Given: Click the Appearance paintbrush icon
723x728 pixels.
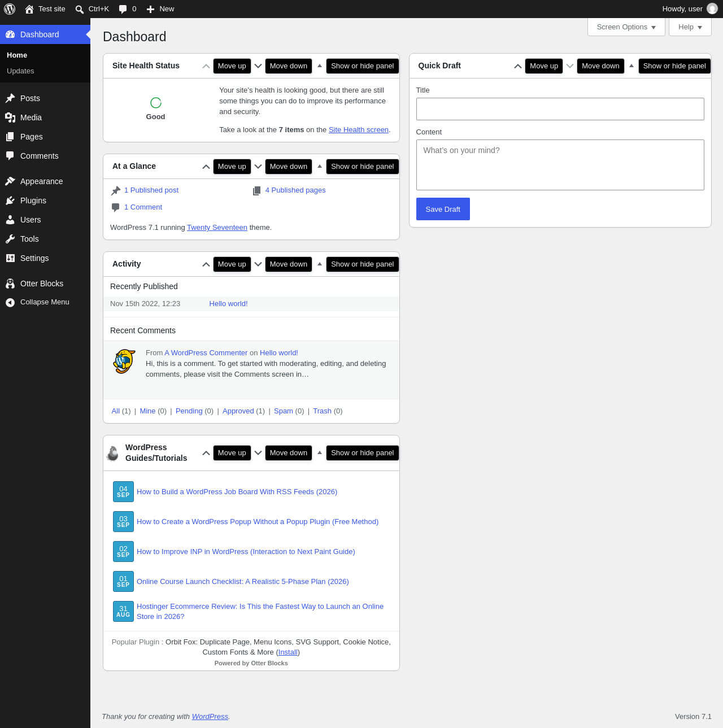Looking at the screenshot, I should click(10, 181).
